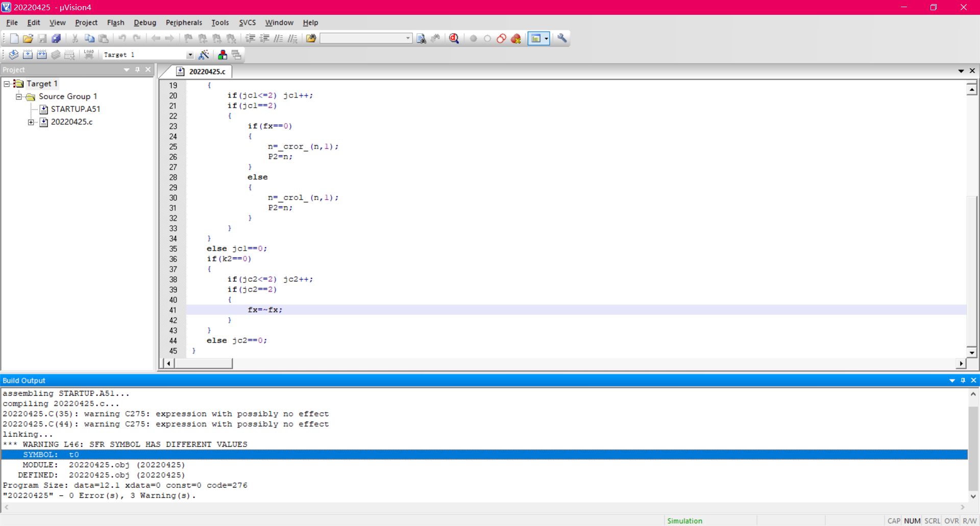
Task: Open Build Output panel options arrow
Action: tap(952, 380)
